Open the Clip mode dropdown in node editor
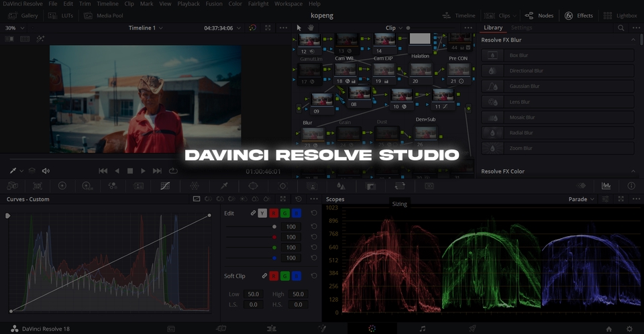The height and width of the screenshot is (334, 644). (394, 28)
